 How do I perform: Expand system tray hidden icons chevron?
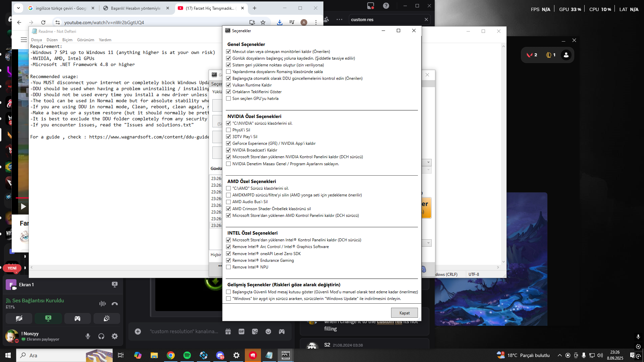(x=559, y=355)
